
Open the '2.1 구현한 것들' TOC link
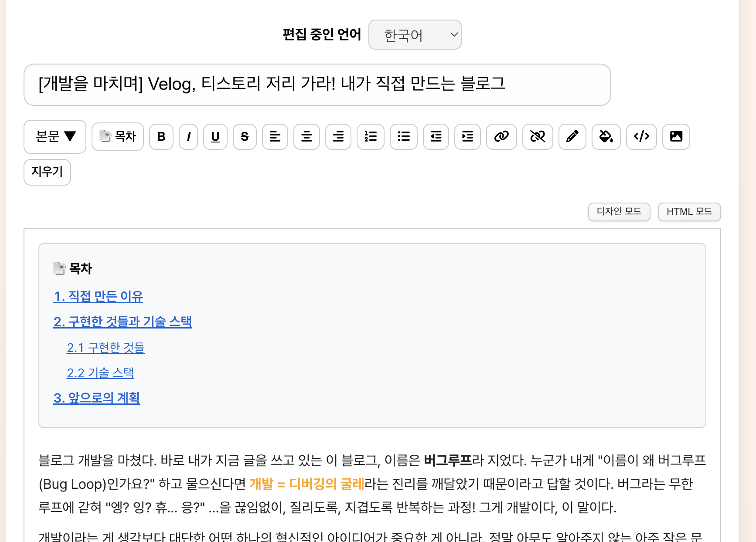[x=106, y=348]
